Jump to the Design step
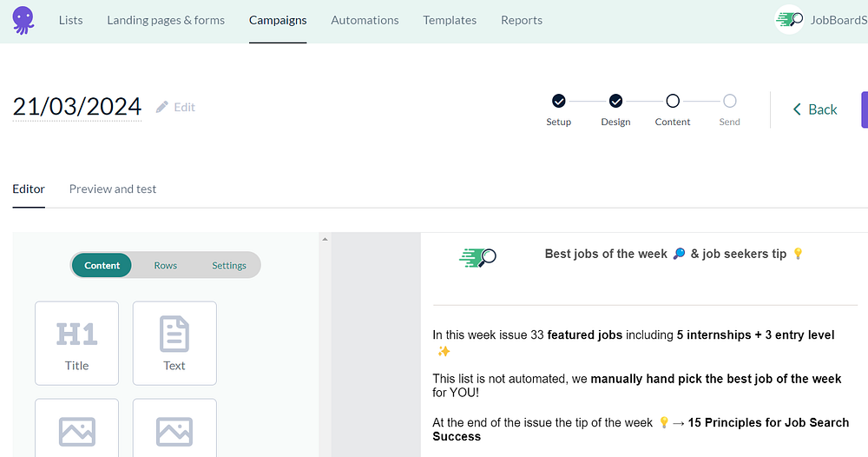The image size is (868, 457). point(615,102)
